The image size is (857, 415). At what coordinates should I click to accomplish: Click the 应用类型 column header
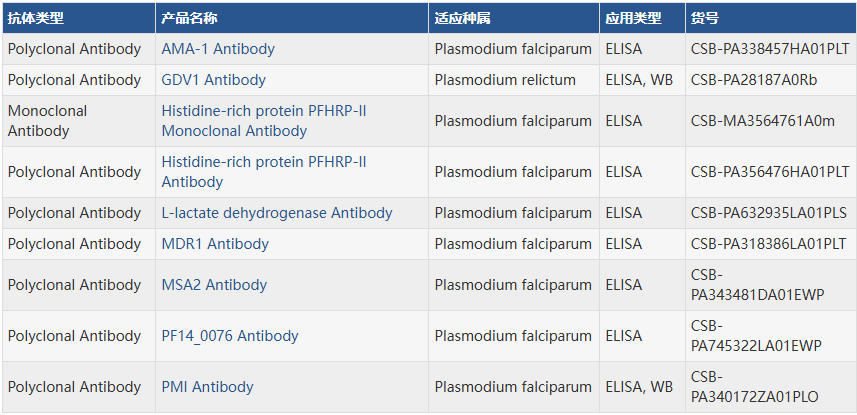(633, 18)
